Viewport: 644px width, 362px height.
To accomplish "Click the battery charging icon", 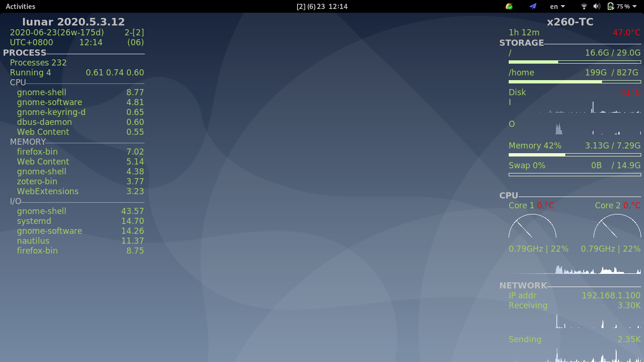I will 611,7.
